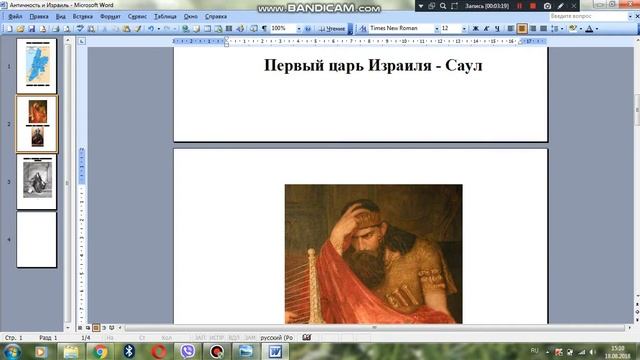Toggle paragraph marks display (¶)
Image resolution: width=640 pixels, height=360 pixels.
pyautogui.click(x=264, y=29)
